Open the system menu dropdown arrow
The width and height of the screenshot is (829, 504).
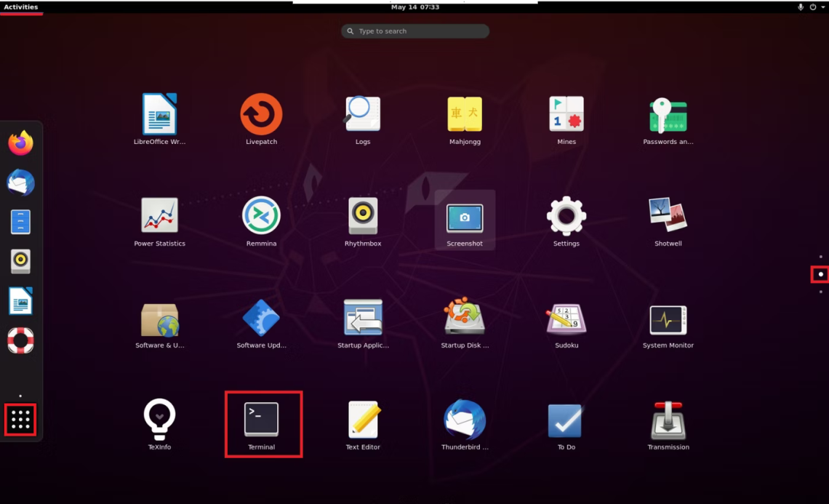point(822,7)
